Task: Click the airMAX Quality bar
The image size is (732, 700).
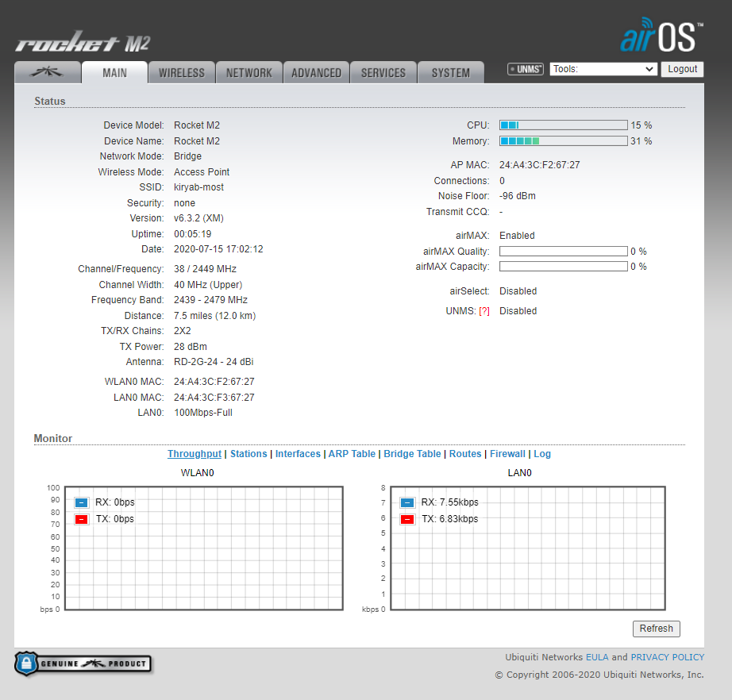Action: click(x=564, y=252)
